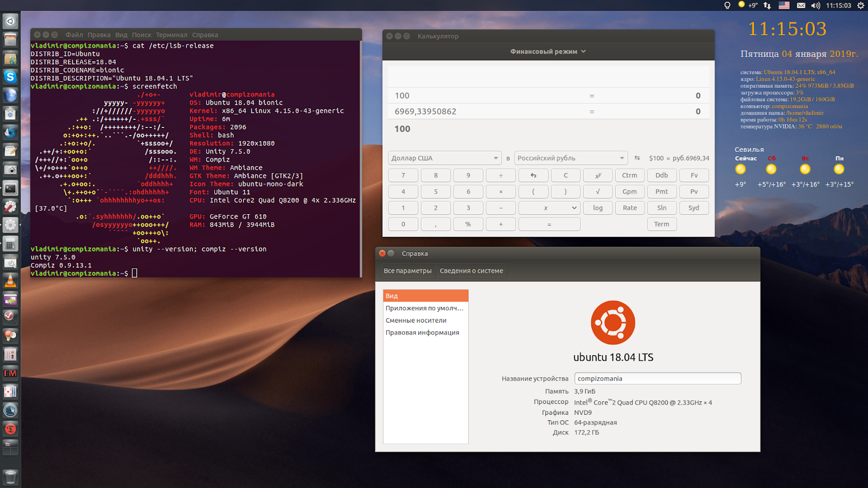Open the mail envelope indicator

(801, 5)
